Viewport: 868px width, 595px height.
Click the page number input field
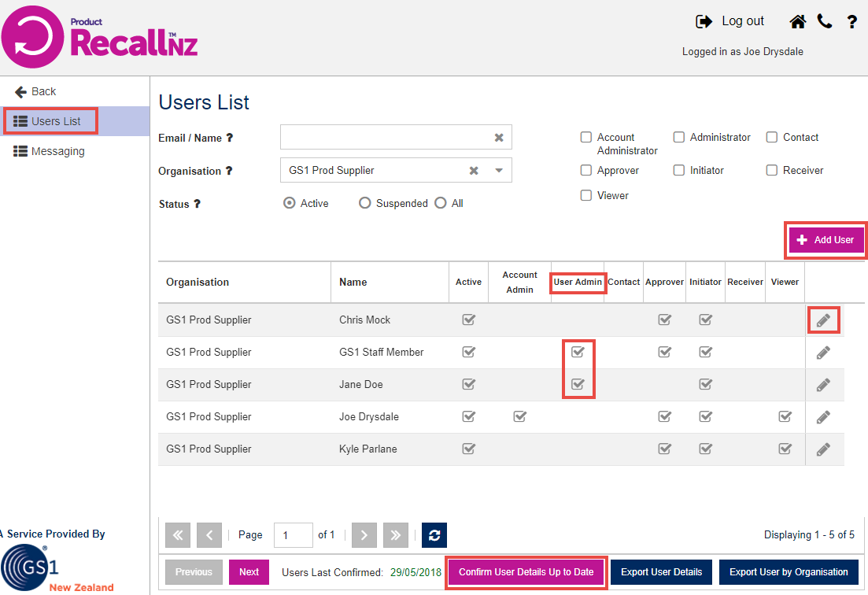pos(293,535)
